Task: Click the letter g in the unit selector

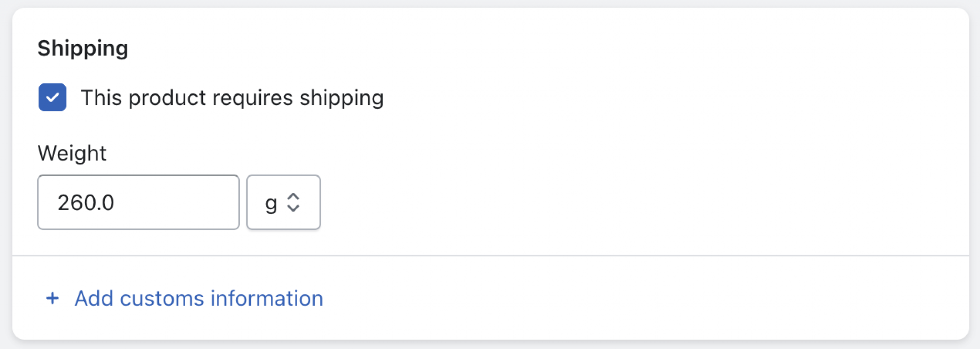Action: [x=271, y=203]
